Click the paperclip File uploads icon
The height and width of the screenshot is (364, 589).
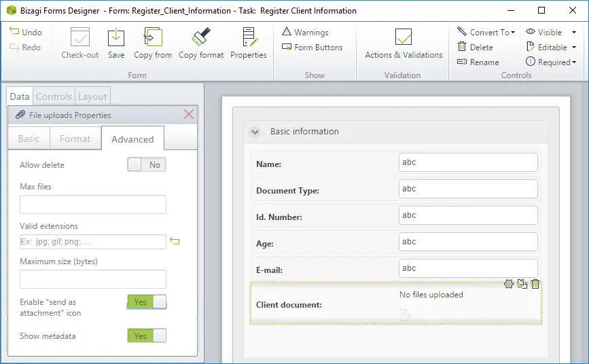tap(20, 115)
